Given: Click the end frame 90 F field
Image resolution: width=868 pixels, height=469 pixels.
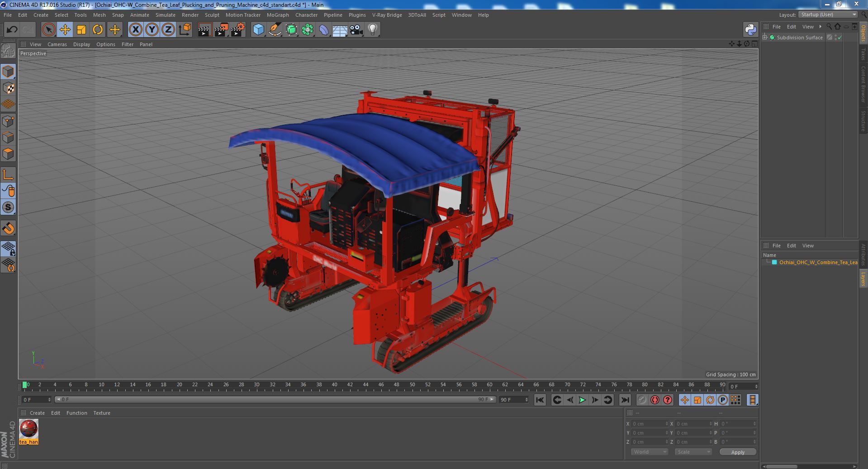Looking at the screenshot, I should [513, 400].
